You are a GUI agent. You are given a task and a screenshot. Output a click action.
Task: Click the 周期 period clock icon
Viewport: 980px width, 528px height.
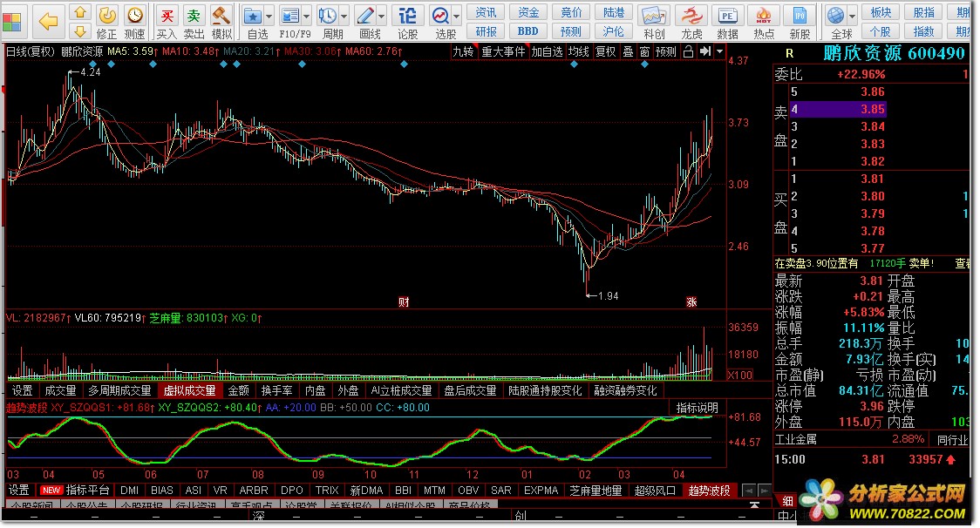point(328,16)
